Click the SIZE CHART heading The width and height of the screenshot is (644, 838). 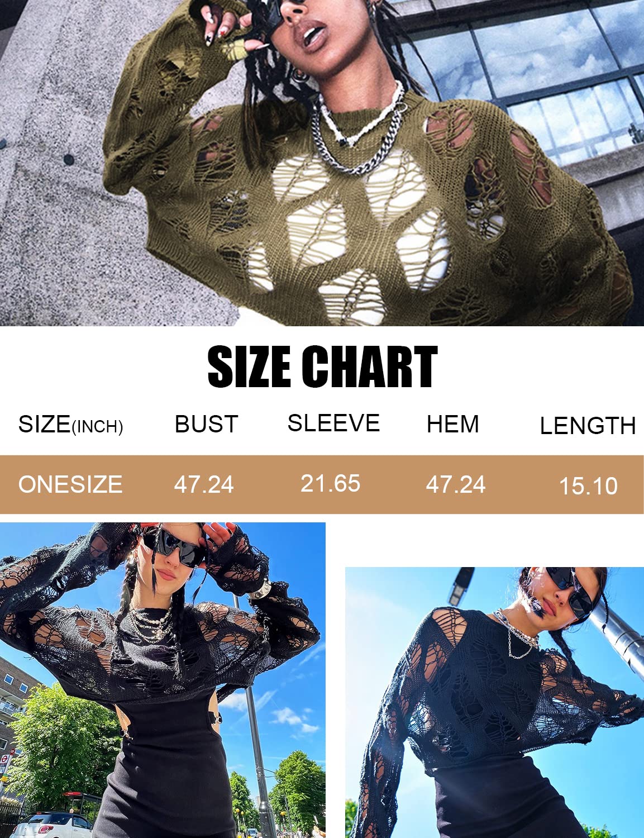coord(322,366)
